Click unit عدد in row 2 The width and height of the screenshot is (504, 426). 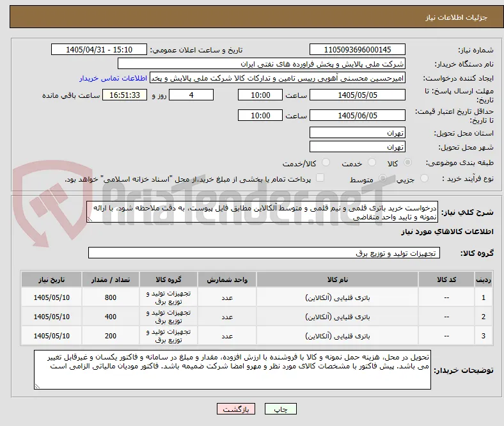[x=227, y=317]
